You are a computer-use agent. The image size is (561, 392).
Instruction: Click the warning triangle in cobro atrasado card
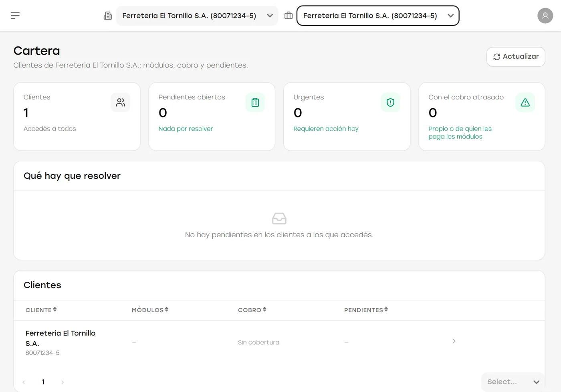[525, 103]
